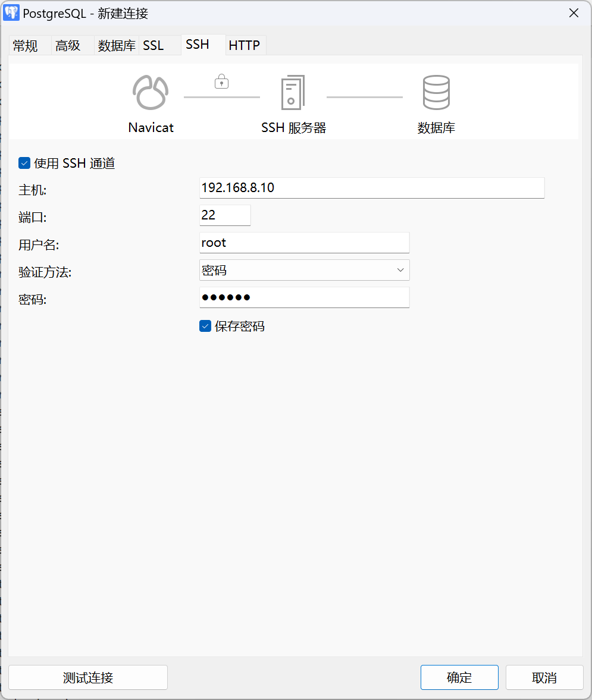Click the 密码 password input field

tap(305, 297)
